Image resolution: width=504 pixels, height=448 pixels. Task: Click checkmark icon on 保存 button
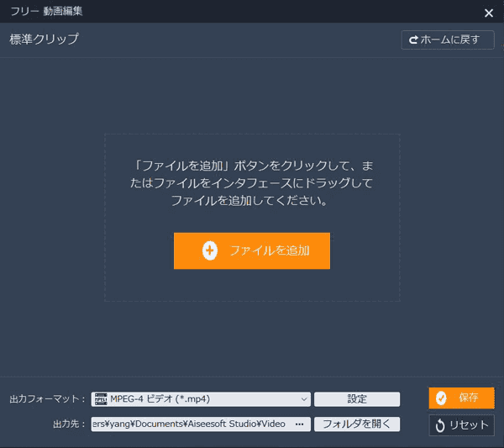click(x=441, y=398)
